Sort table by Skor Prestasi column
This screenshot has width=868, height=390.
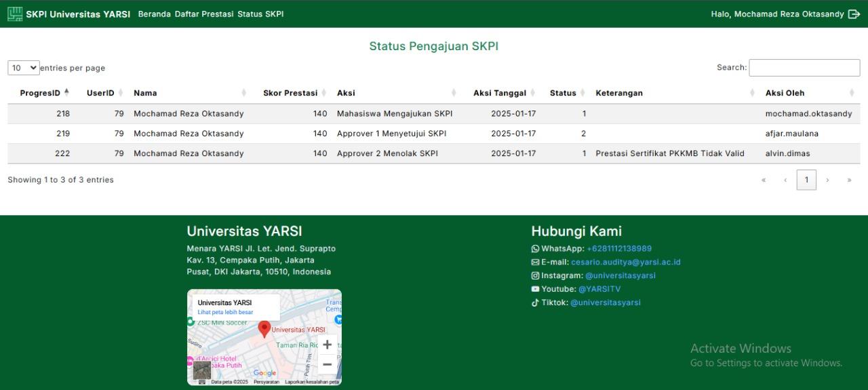point(292,93)
